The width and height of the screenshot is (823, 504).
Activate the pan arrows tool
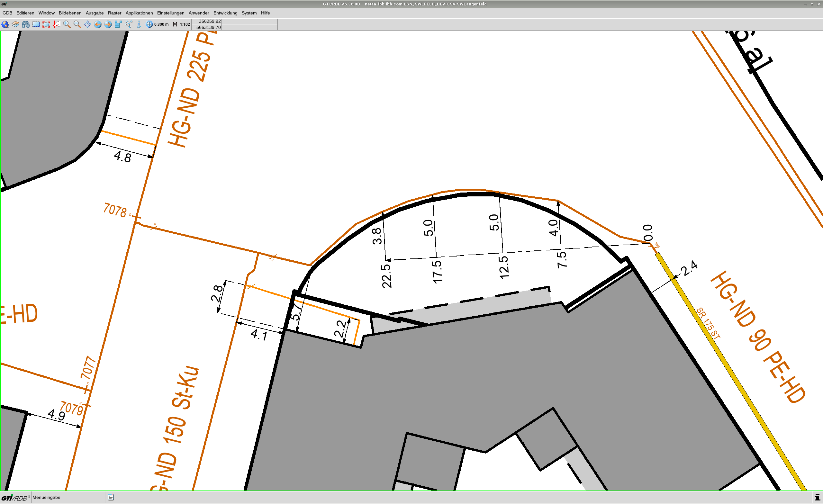coord(87,24)
